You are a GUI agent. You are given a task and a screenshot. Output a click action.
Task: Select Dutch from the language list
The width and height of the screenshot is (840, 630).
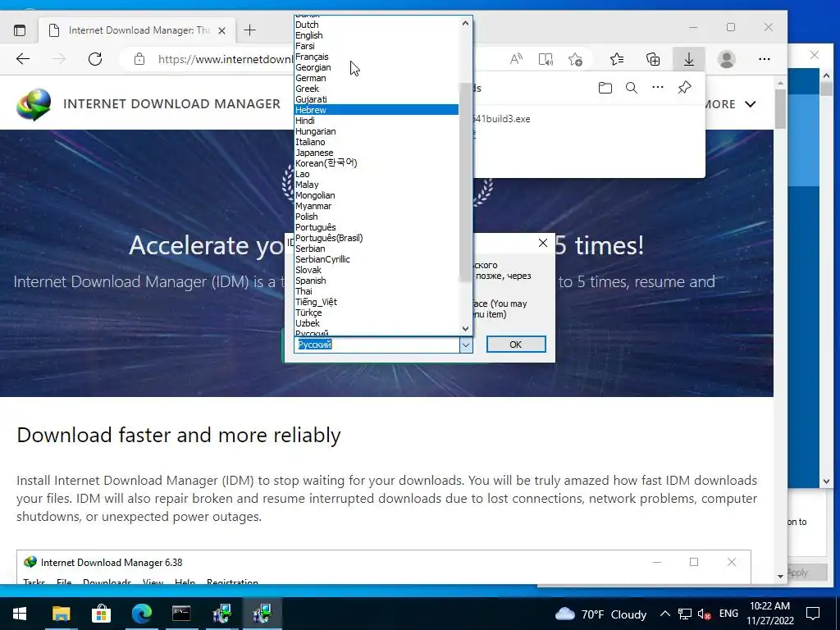click(x=377, y=25)
